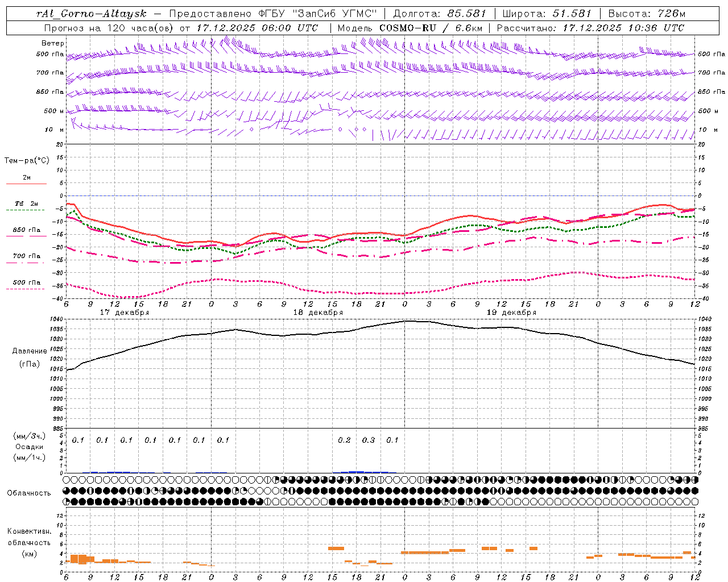Click the (гПа) unit under Давление
The image size is (728, 582).
coord(30,364)
